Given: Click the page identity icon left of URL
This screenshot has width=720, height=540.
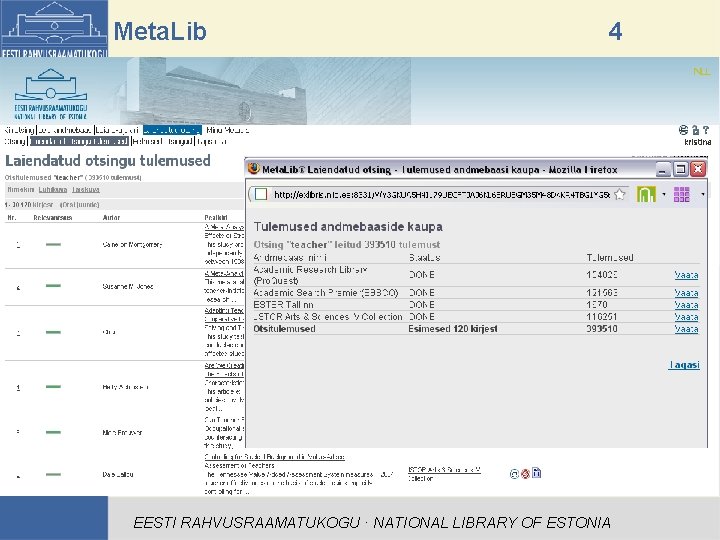Looking at the screenshot, I should [261, 194].
